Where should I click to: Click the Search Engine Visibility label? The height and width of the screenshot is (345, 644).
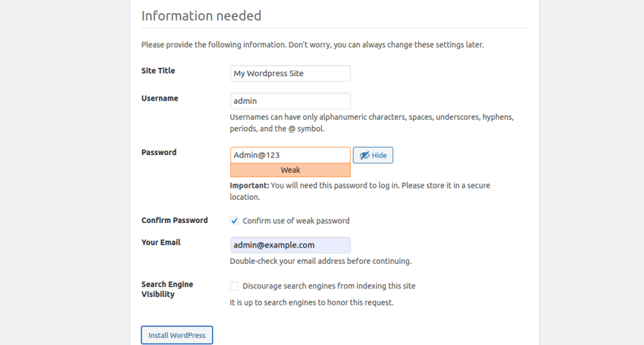tap(167, 289)
